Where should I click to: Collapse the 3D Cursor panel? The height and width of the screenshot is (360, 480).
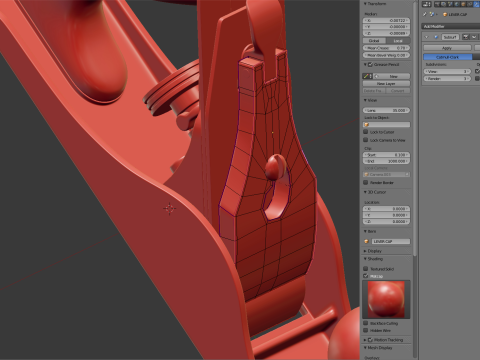tap(365, 192)
